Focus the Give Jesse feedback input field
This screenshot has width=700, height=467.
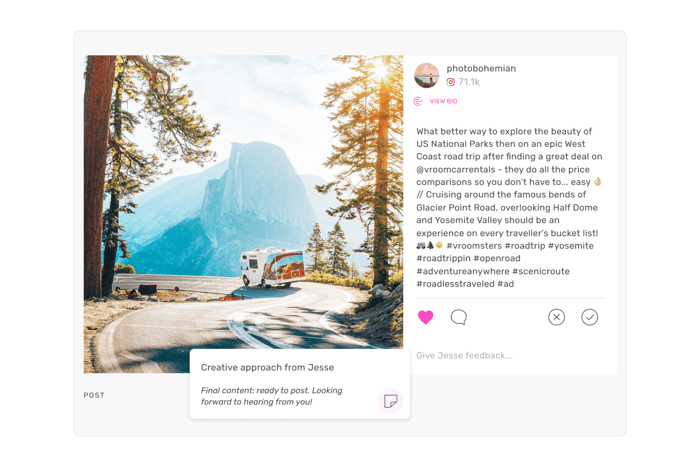[510, 355]
